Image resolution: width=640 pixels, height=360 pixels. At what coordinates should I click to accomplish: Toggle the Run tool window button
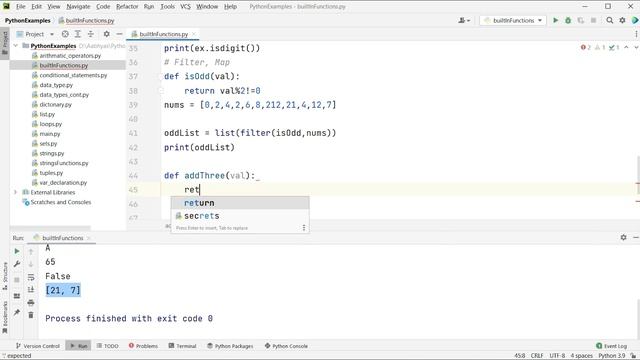78,346
